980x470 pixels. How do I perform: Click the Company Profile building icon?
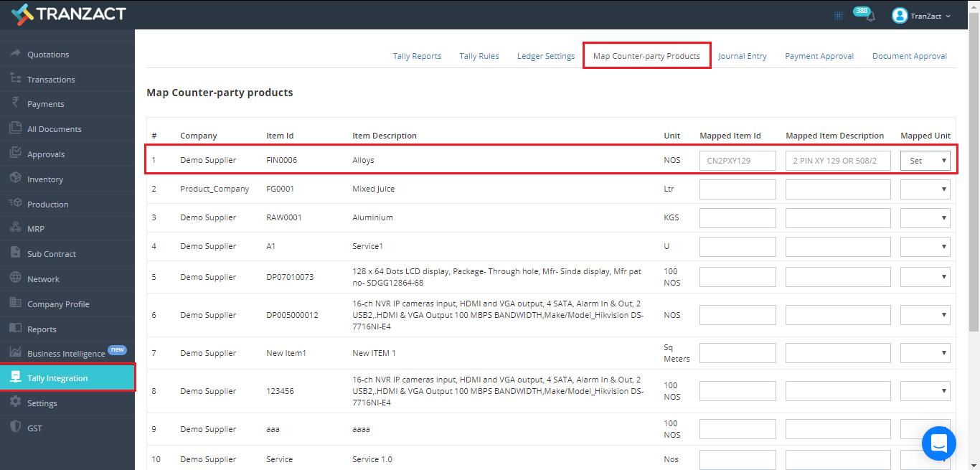[x=15, y=304]
